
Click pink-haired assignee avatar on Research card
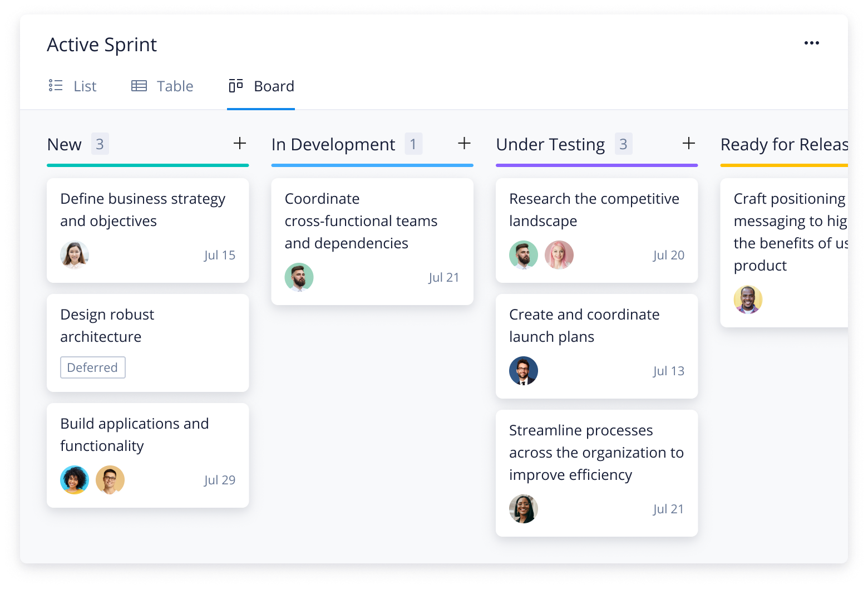[x=559, y=255]
